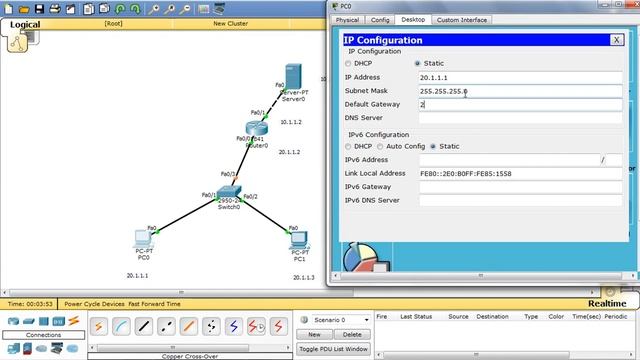This screenshot has width=640, height=360.
Task: Select the Desktop tab in PC0
Action: click(x=413, y=20)
